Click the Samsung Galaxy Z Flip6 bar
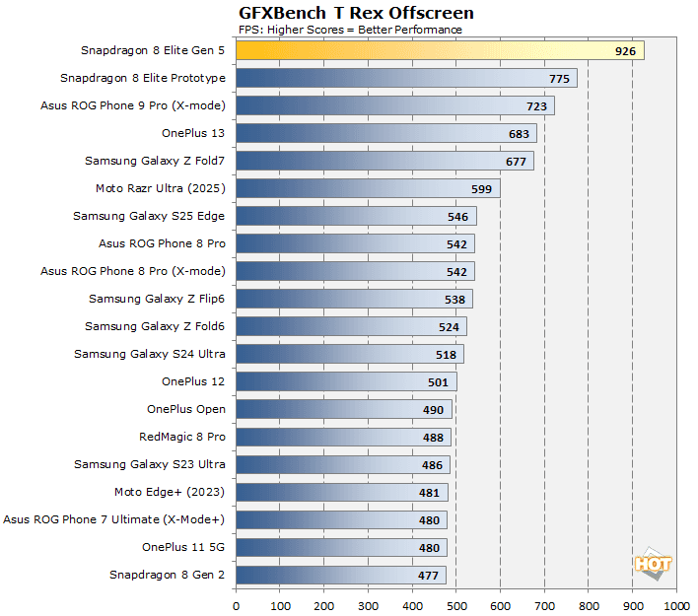The width and height of the screenshot is (698, 616). pos(354,299)
